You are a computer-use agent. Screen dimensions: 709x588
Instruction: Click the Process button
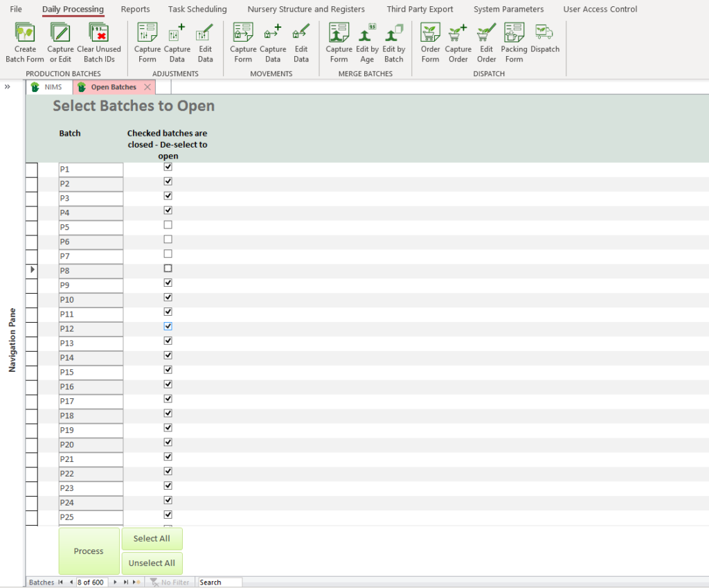click(x=89, y=551)
